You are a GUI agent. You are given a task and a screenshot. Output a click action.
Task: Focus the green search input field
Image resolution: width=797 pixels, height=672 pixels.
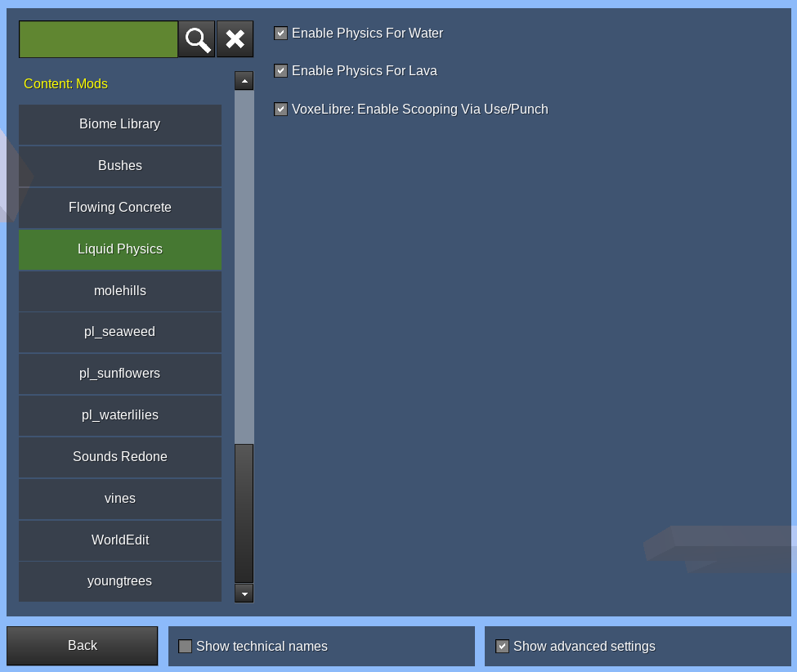[x=98, y=39]
